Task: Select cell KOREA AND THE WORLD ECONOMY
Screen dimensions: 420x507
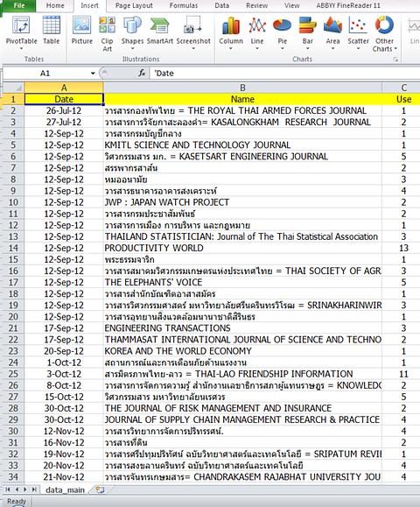Action: point(242,351)
